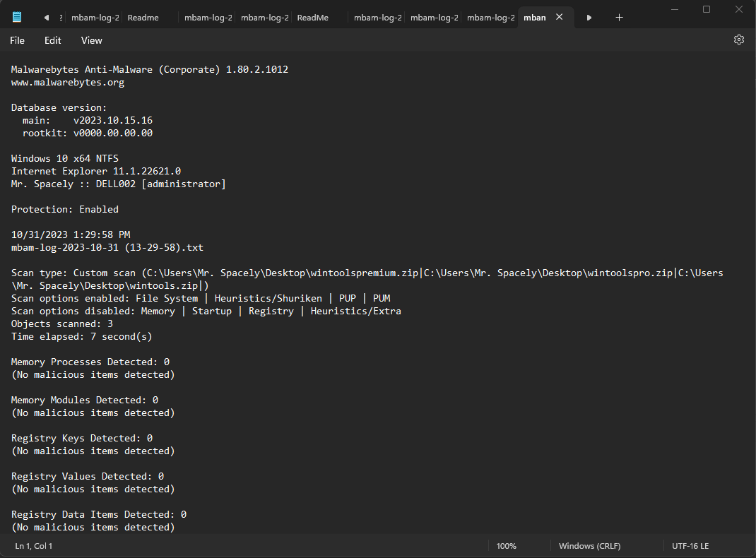Open the View menu
Screen dimensions: 756x558
(x=92, y=40)
